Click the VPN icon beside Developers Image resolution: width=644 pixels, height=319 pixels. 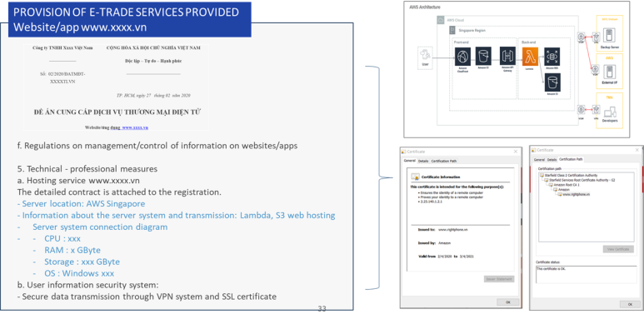point(596,110)
